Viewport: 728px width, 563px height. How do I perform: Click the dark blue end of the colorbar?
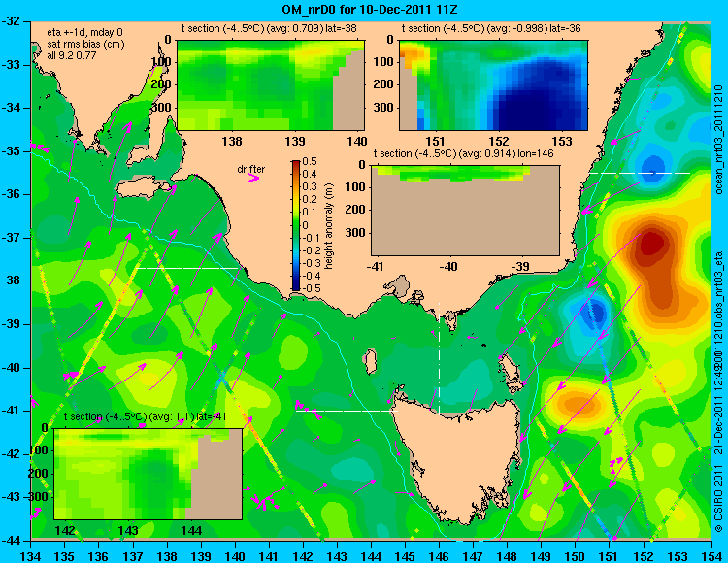(x=296, y=286)
